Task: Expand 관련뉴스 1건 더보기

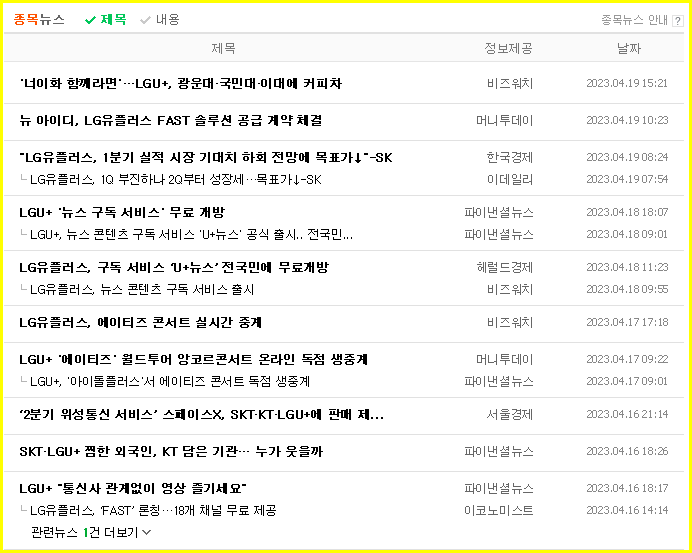Action: click(91, 532)
